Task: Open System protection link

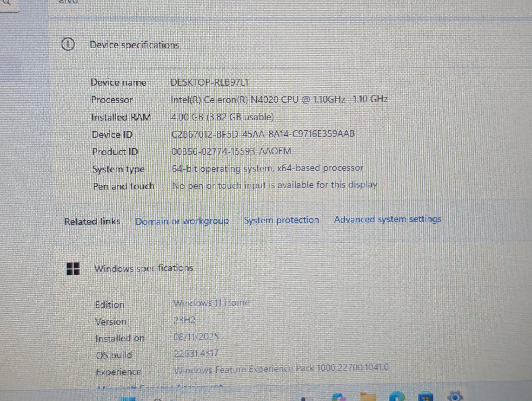Action: 281,220
